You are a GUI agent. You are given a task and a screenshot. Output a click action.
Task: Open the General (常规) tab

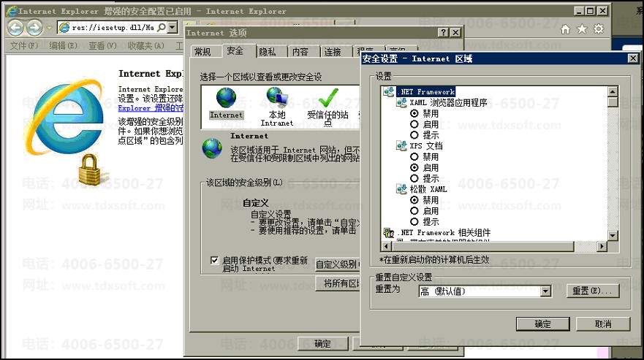pos(203,52)
